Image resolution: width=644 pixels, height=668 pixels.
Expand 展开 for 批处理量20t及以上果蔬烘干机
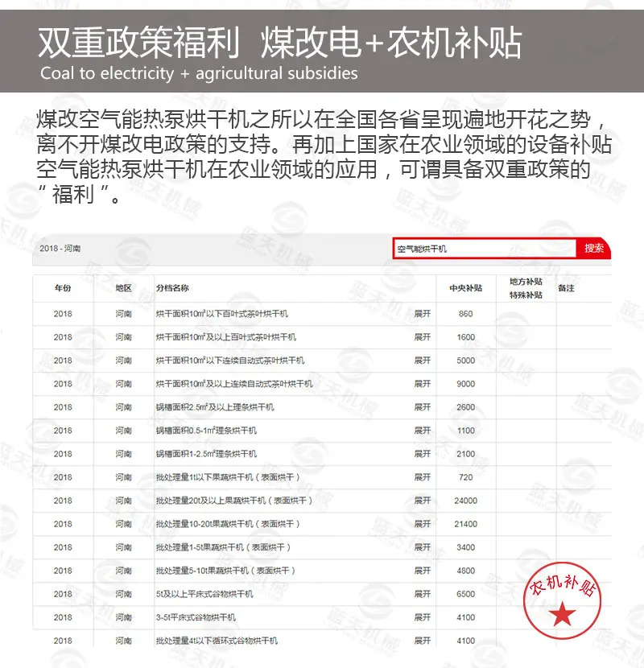(423, 501)
